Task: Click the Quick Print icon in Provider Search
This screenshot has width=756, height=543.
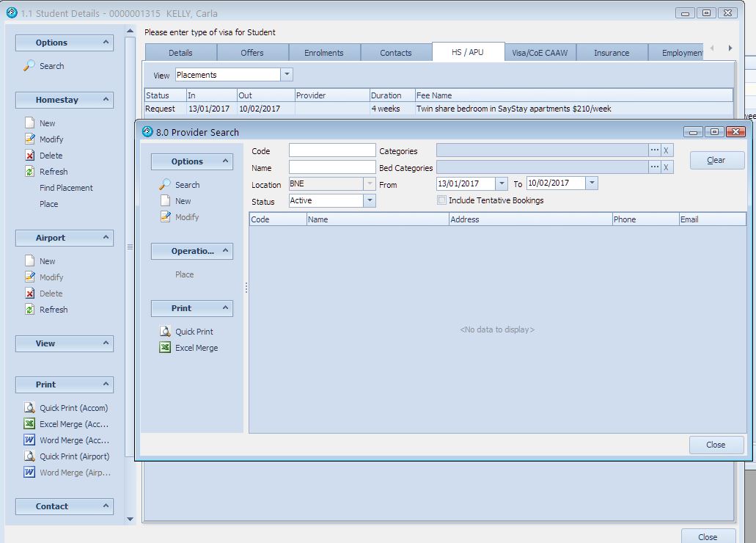Action: pos(166,332)
